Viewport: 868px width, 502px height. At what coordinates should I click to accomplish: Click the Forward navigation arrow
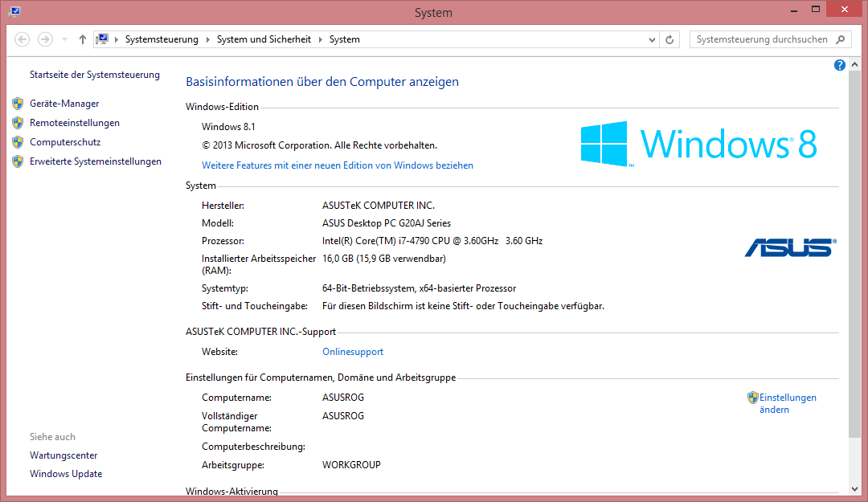(x=45, y=39)
